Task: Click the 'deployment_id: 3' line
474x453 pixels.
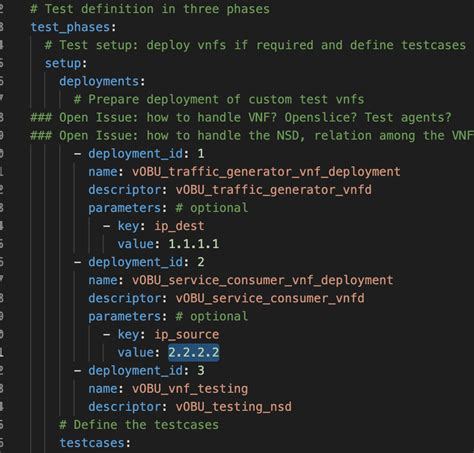Action: (x=139, y=370)
